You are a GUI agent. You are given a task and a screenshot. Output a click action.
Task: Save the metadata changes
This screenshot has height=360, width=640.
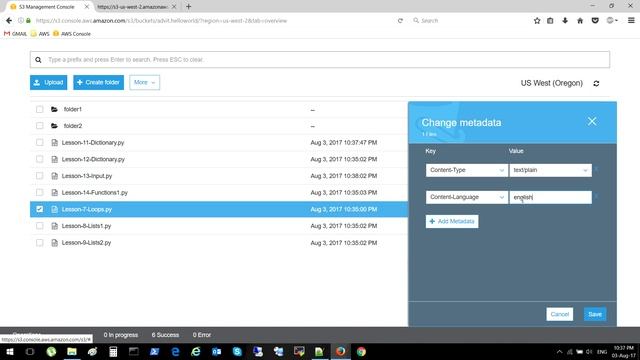[x=595, y=314]
